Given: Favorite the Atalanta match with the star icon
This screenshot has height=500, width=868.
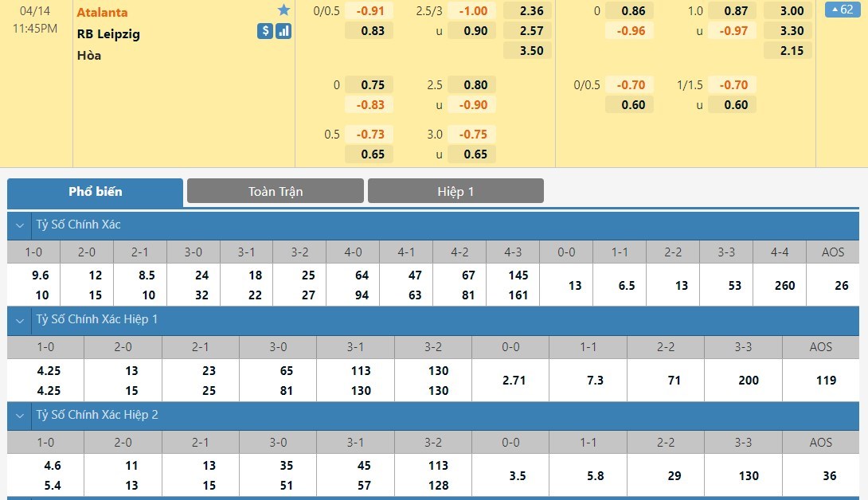Looking at the screenshot, I should click(x=283, y=10).
